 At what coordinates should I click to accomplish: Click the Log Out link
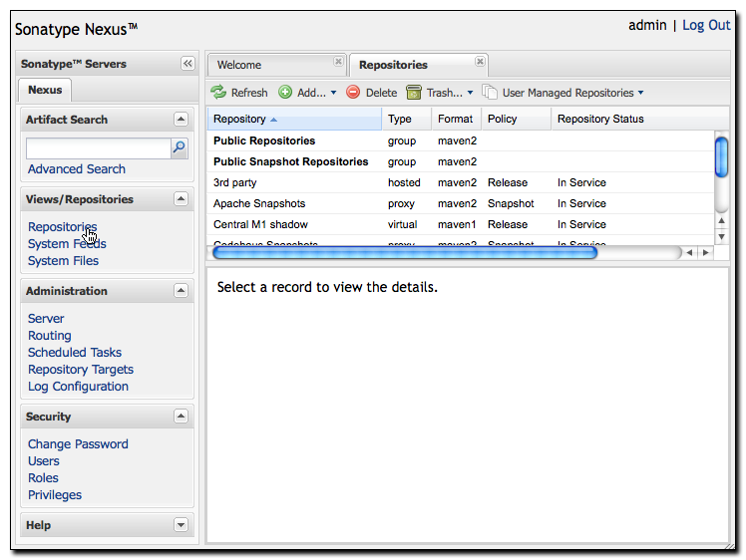(x=706, y=25)
